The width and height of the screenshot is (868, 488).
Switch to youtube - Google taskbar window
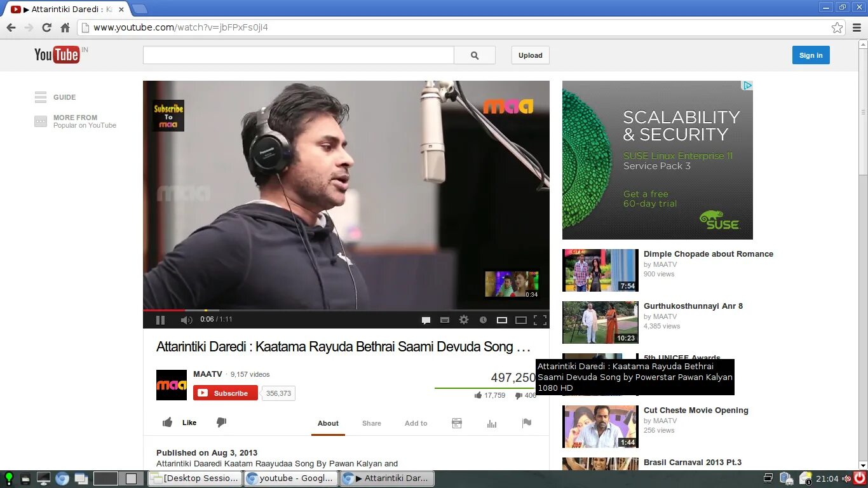(x=291, y=478)
